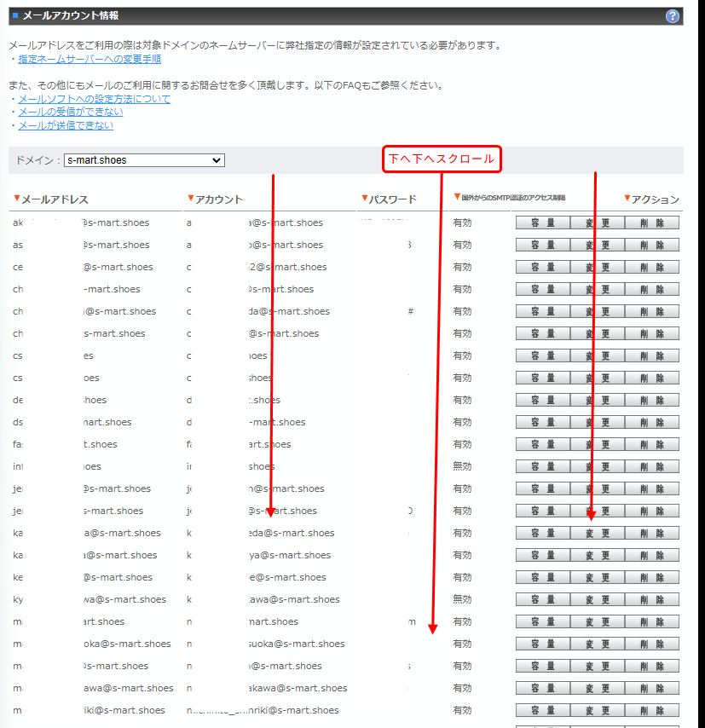Click sort arrow beside メールアドレス header
Viewport: 705px width, 728px height.
point(16,199)
